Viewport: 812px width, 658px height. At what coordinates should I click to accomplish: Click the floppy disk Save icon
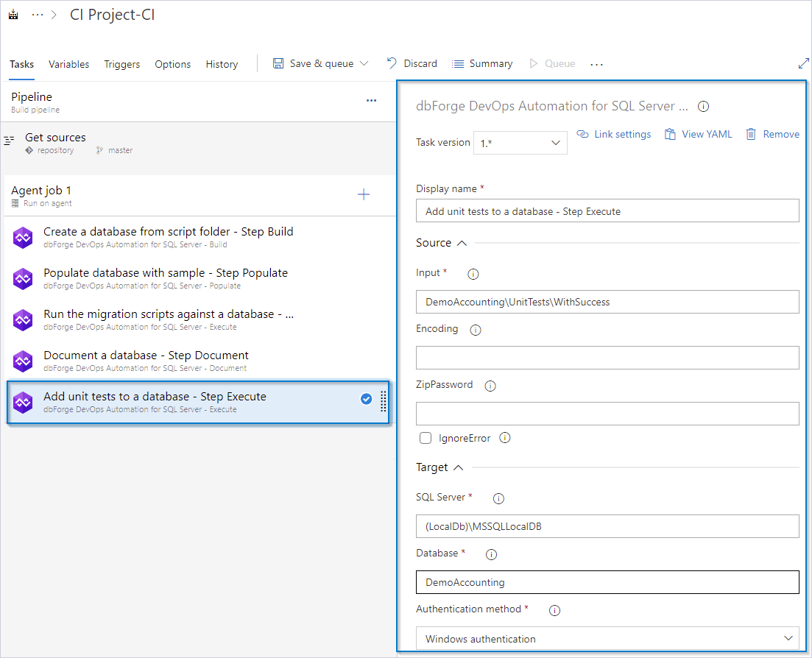(x=278, y=64)
